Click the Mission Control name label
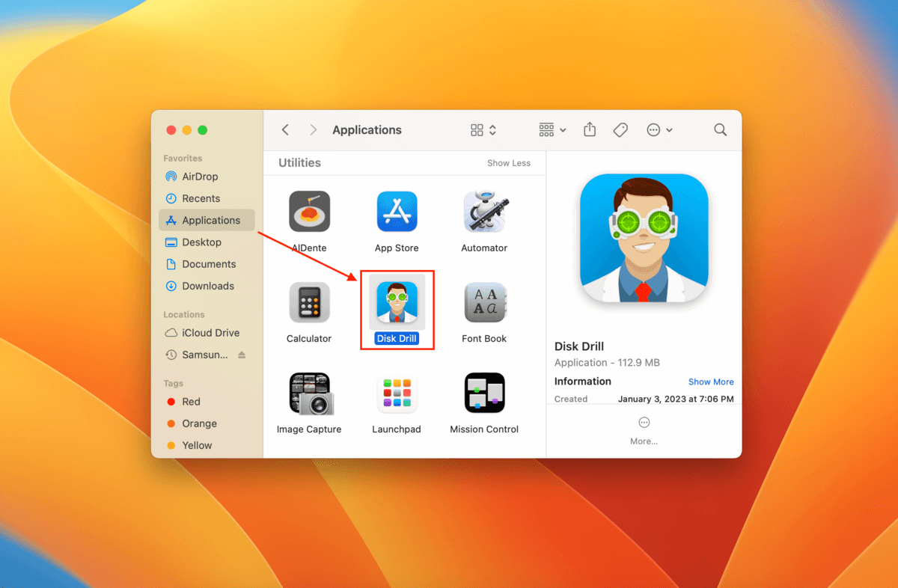Viewport: 898px width, 588px height. [x=484, y=429]
